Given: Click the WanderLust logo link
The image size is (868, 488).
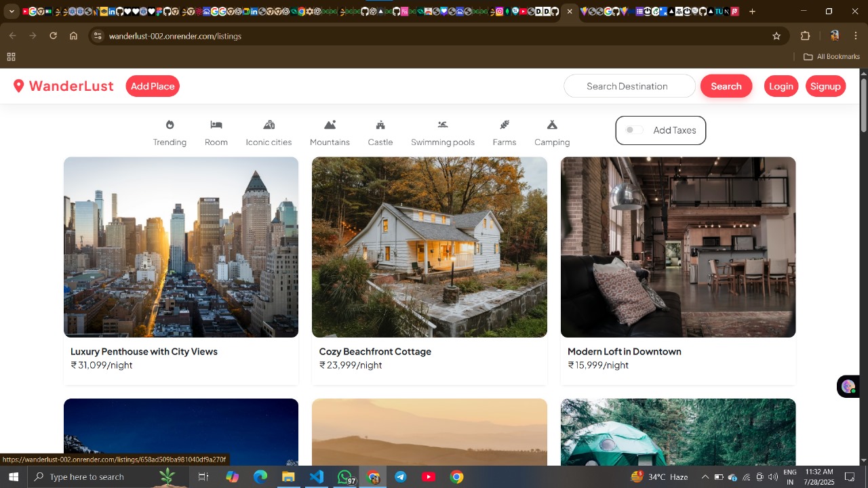Looking at the screenshot, I should pos(63,86).
